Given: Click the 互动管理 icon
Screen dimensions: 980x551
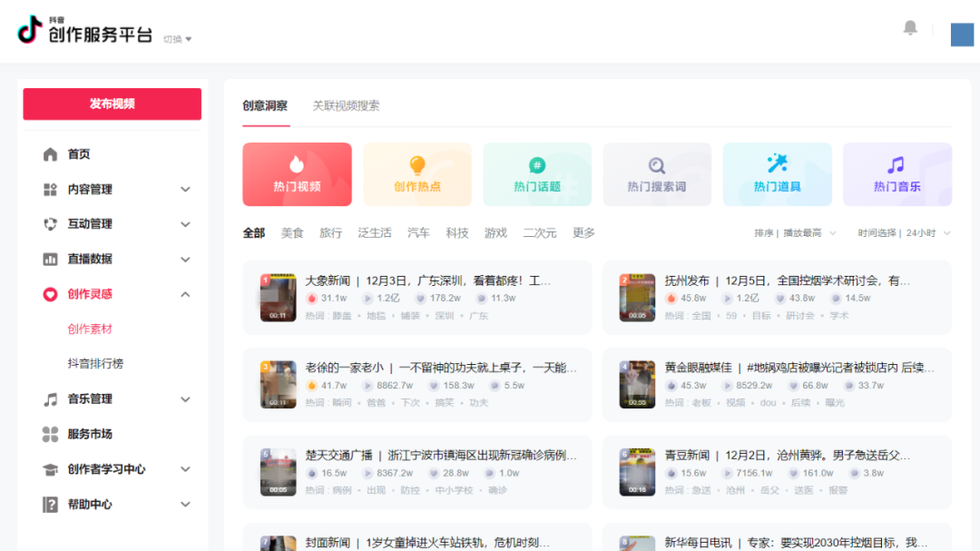Looking at the screenshot, I should pos(50,224).
